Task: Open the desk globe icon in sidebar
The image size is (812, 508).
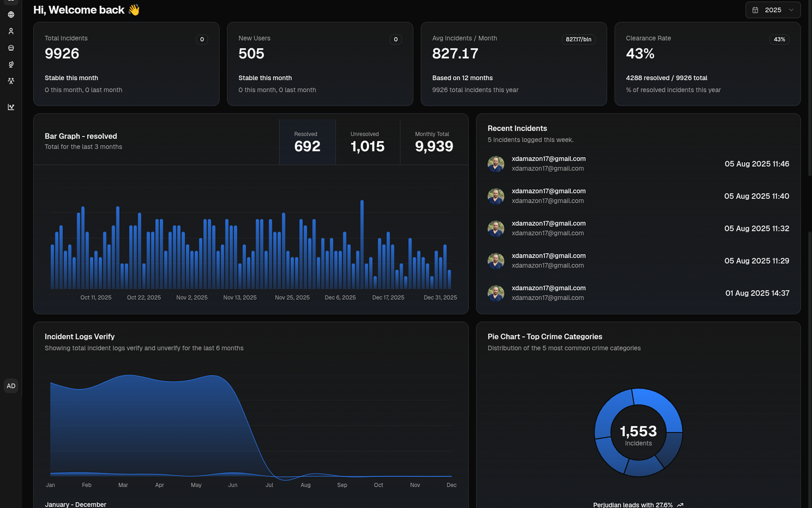Action: point(11,64)
